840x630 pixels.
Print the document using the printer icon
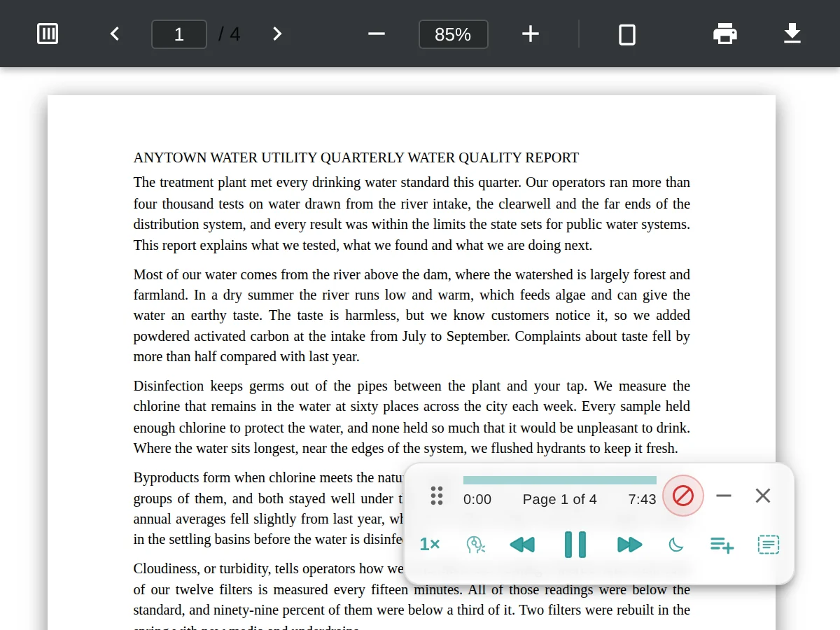[x=724, y=34]
